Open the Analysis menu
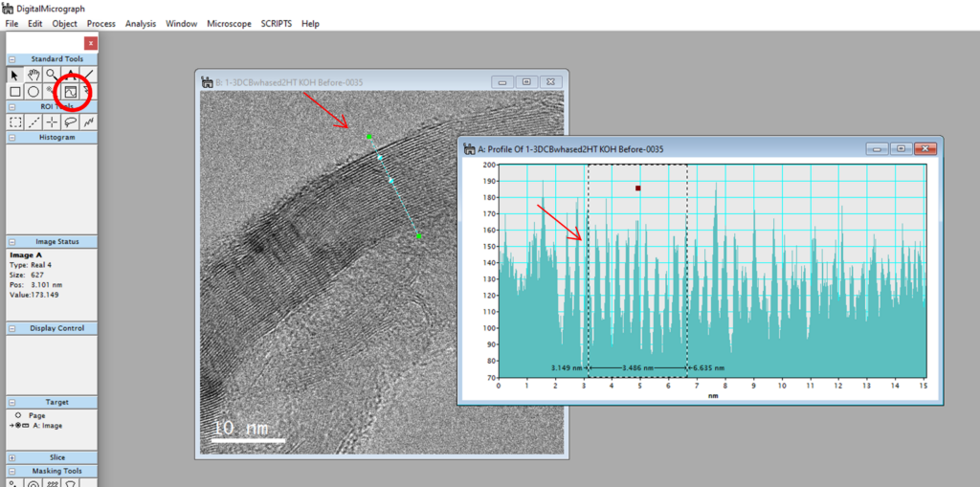980x487 pixels. tap(141, 24)
